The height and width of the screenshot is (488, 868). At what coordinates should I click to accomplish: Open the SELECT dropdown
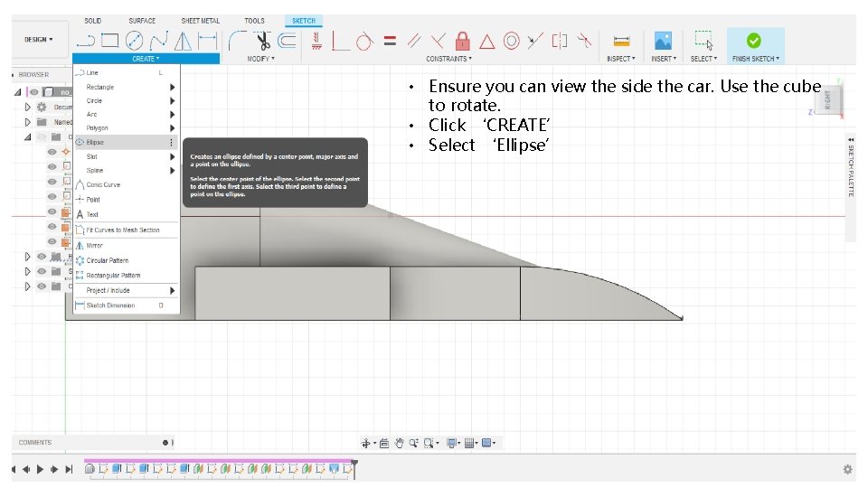tap(703, 59)
